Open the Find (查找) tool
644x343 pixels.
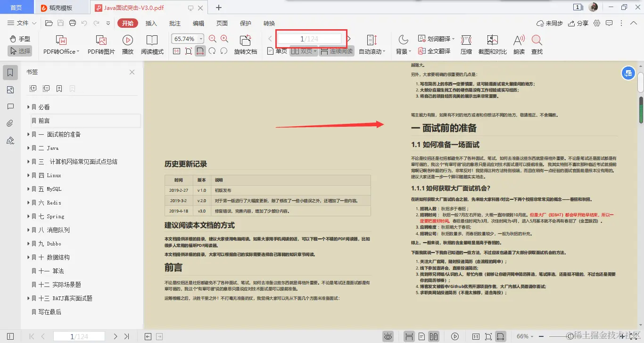coord(538,45)
